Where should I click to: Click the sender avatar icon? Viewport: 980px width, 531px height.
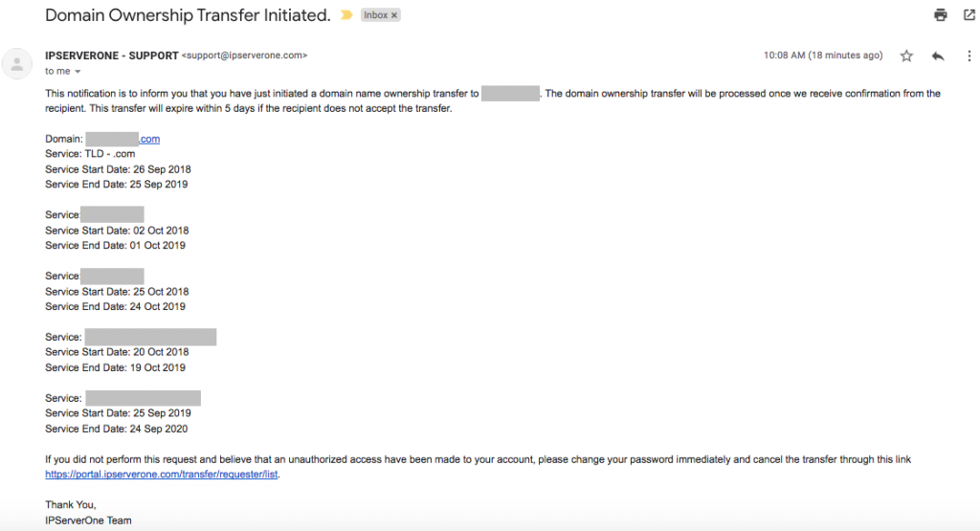tap(17, 64)
